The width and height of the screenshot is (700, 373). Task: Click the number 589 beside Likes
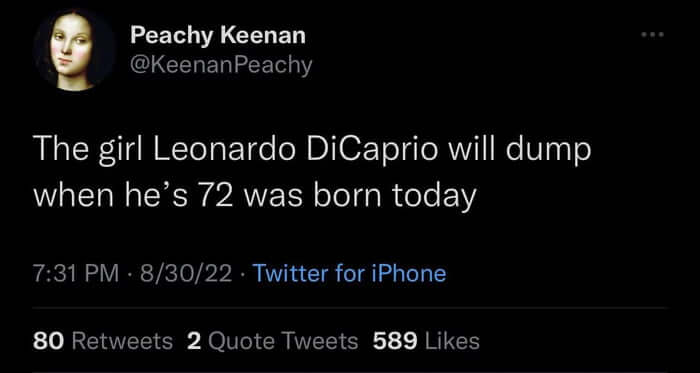click(x=395, y=341)
